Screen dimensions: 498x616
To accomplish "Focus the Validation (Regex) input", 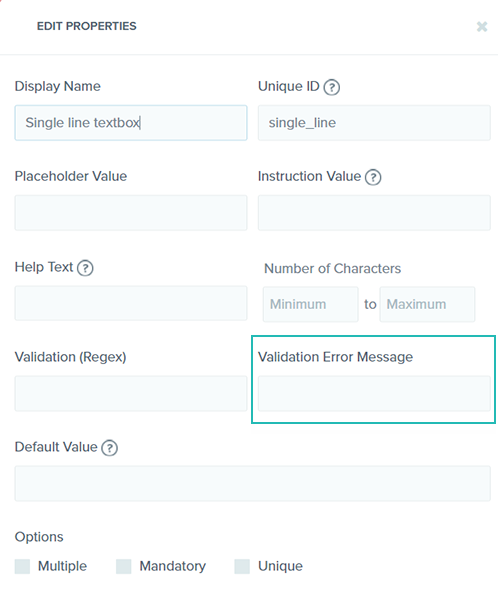I will pos(131,393).
